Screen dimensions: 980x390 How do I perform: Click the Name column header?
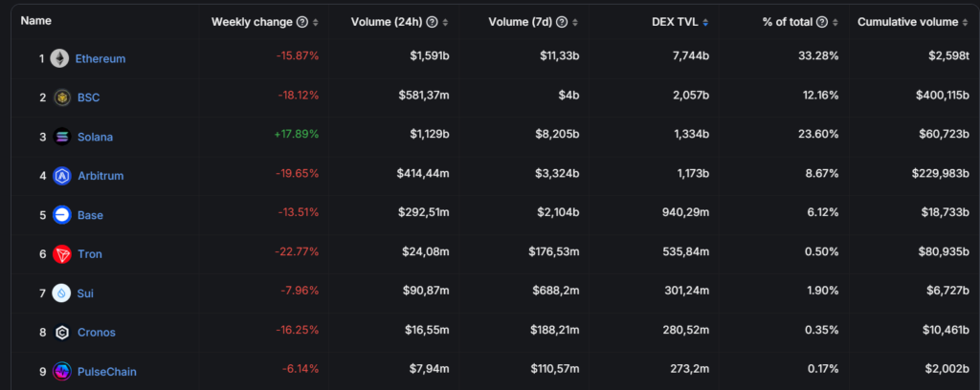pyautogui.click(x=35, y=21)
